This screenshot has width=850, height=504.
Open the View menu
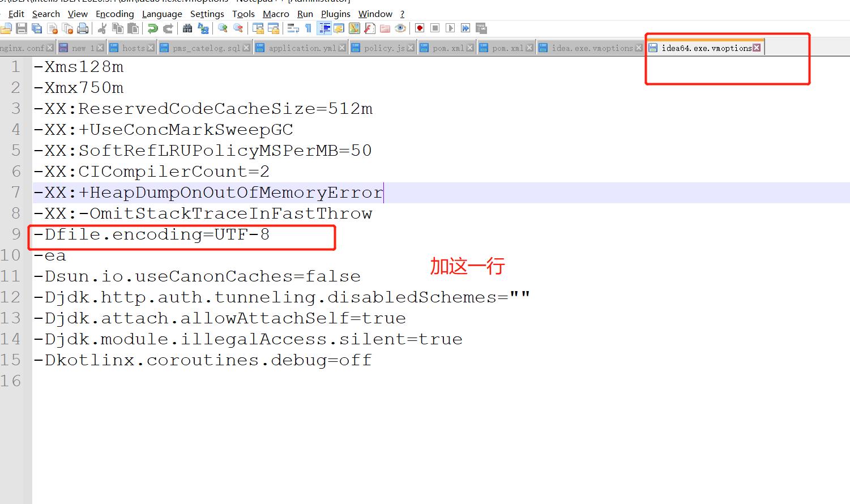pos(78,14)
